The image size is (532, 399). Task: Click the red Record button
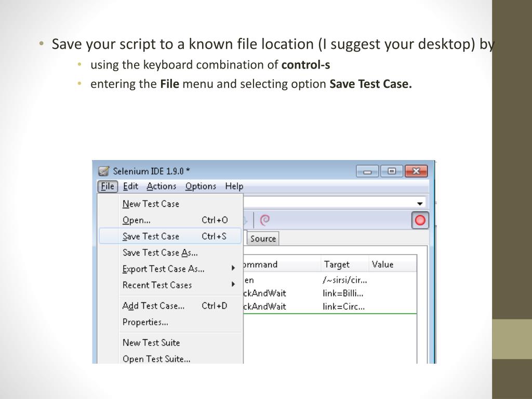tap(420, 220)
